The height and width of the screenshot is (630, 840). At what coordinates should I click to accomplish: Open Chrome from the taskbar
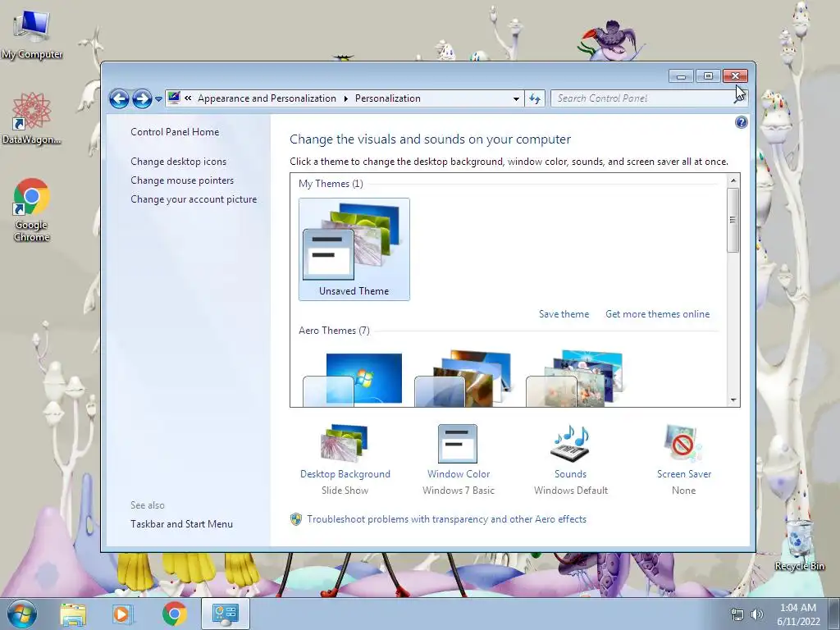(x=174, y=614)
